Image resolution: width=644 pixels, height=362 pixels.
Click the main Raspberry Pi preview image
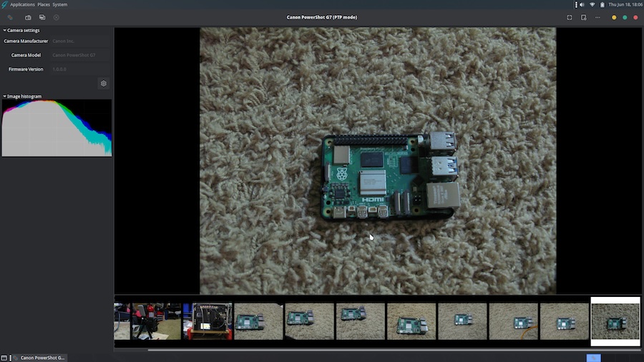pos(378,161)
